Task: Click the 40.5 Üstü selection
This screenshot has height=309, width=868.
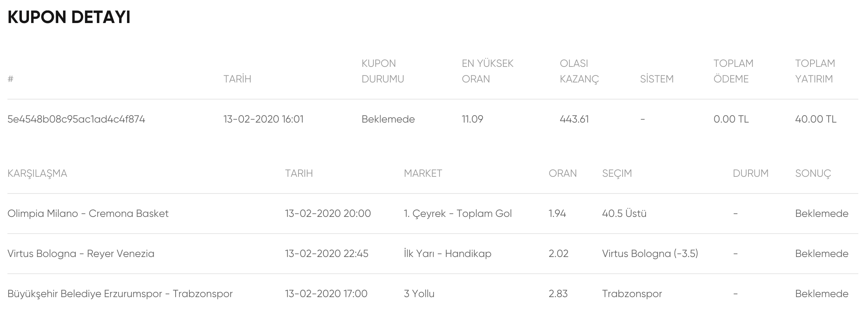Action: click(624, 214)
